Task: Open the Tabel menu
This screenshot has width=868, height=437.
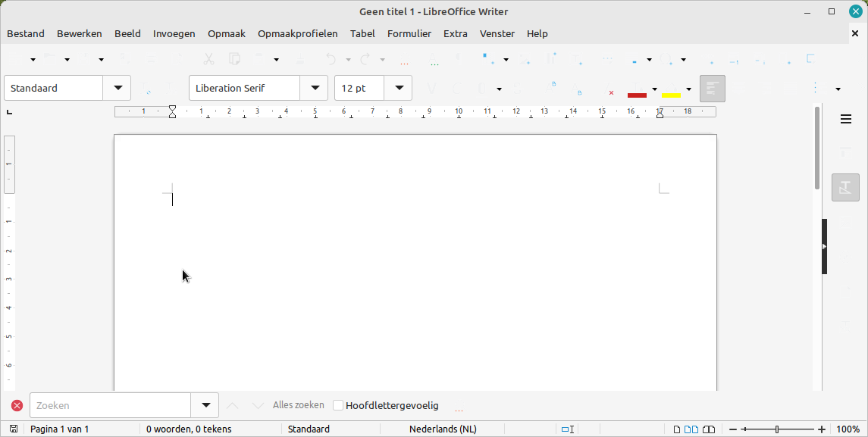Action: (x=362, y=33)
